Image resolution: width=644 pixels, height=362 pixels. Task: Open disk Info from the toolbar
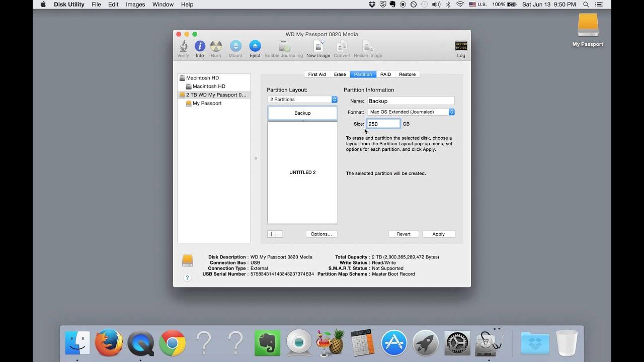(200, 49)
